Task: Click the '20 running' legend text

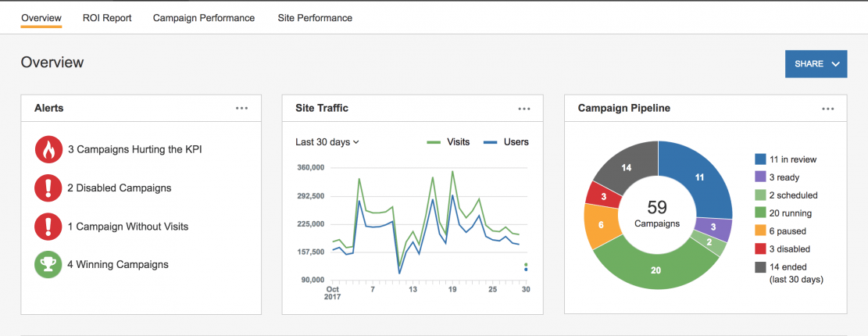Action: pos(792,213)
